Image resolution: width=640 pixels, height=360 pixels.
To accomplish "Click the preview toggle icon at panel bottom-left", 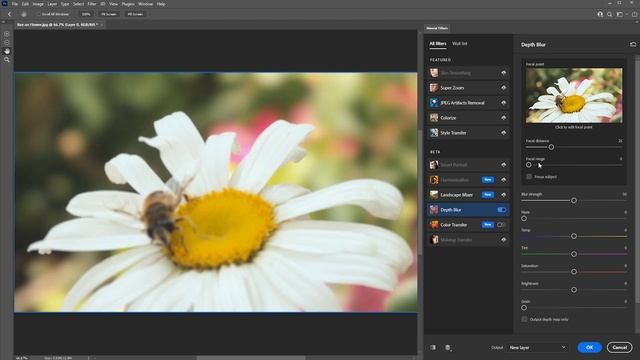I will [433, 348].
